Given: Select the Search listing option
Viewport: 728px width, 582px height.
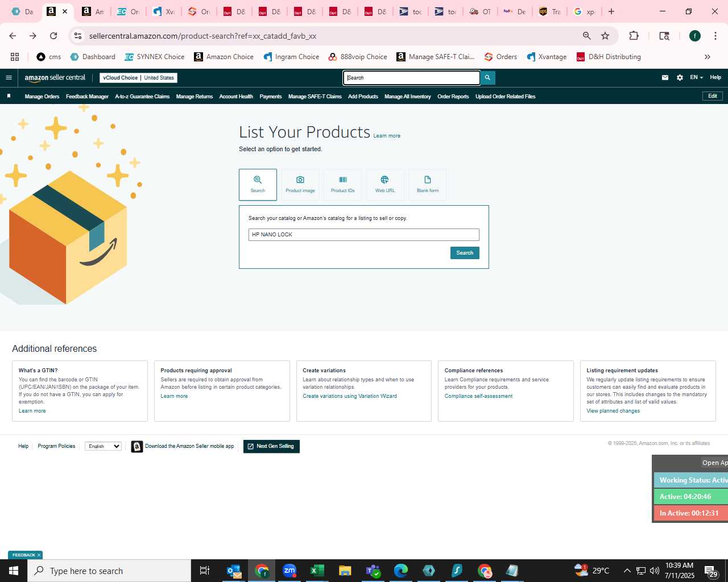Looking at the screenshot, I should point(258,184).
